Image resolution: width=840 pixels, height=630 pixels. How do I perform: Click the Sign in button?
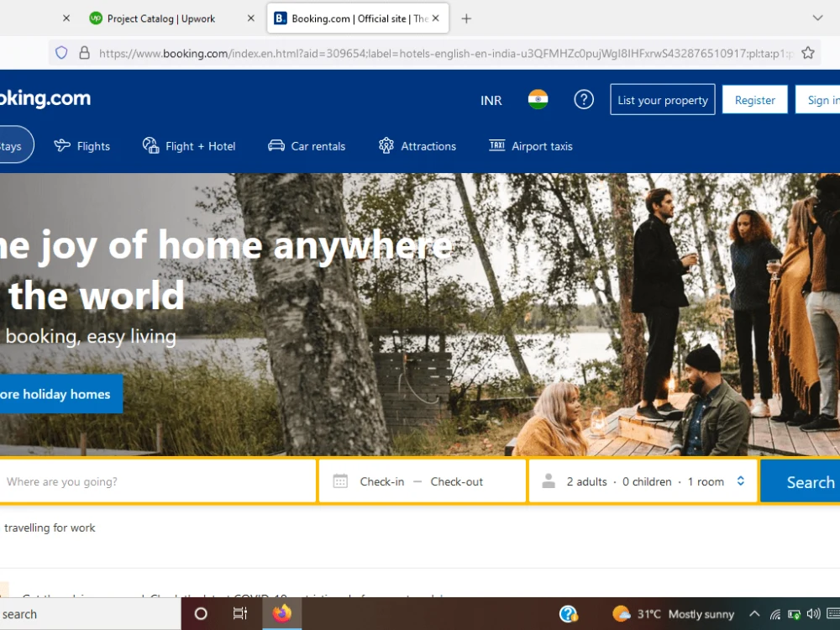(819, 100)
